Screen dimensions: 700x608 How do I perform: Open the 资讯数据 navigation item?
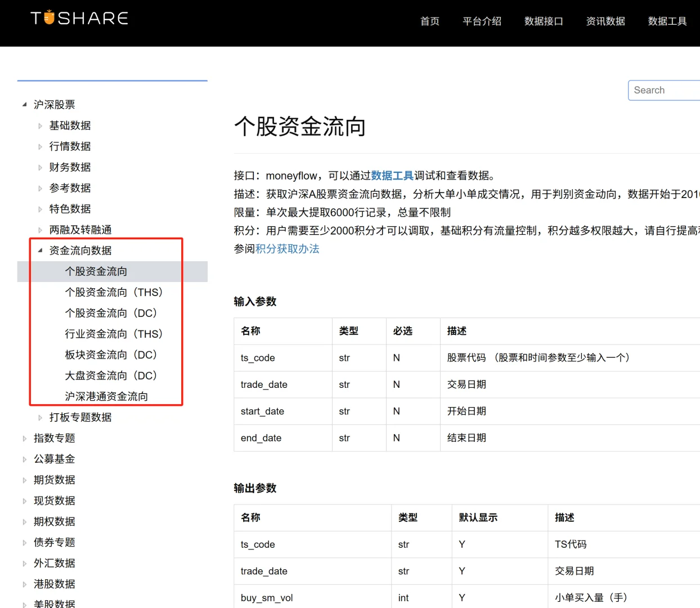(x=605, y=21)
